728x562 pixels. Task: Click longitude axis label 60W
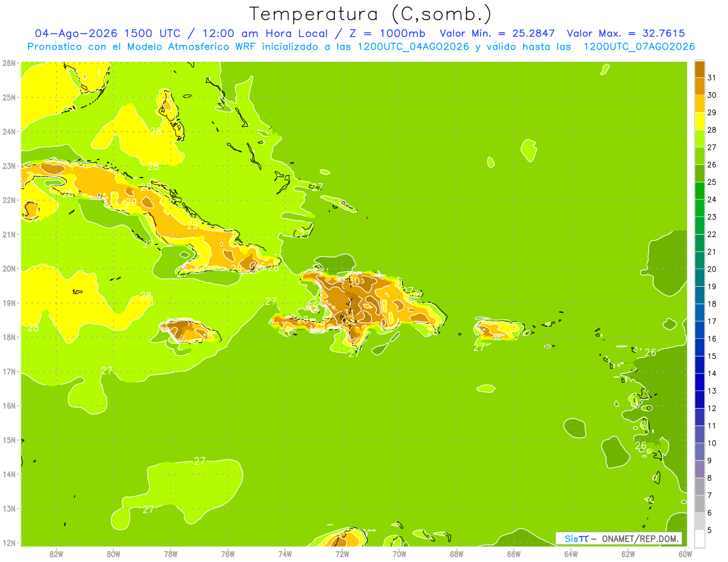[x=686, y=554]
